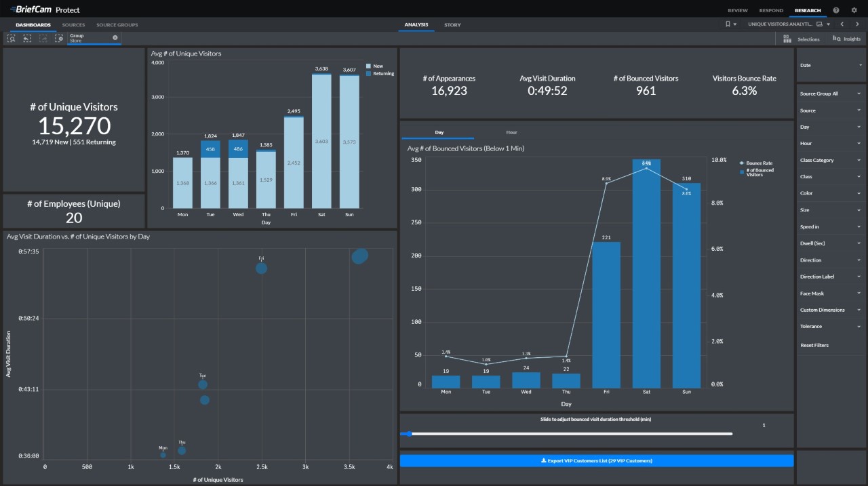Switch to the Source Groups tab
Image resolution: width=868 pixels, height=486 pixels.
click(117, 25)
